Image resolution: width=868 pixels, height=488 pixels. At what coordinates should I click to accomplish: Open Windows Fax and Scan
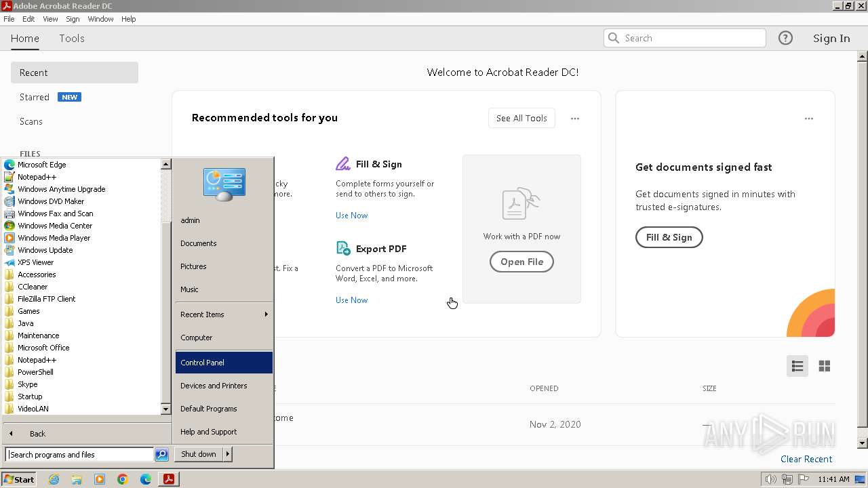[55, 213]
